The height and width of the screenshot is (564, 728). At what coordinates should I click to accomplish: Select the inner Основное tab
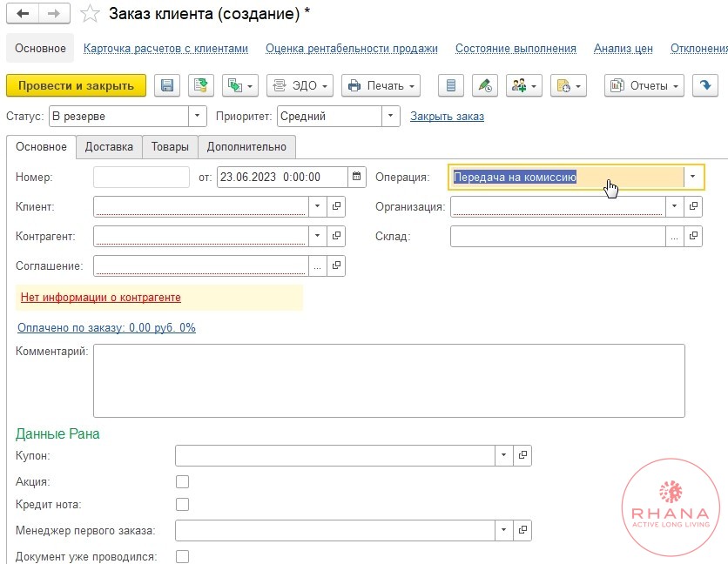coord(41,147)
